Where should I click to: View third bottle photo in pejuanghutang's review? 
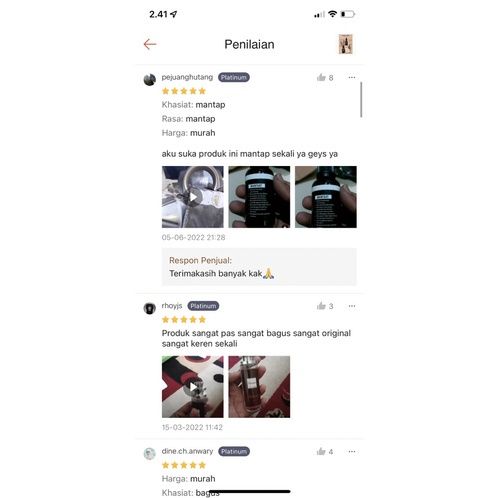click(x=326, y=197)
